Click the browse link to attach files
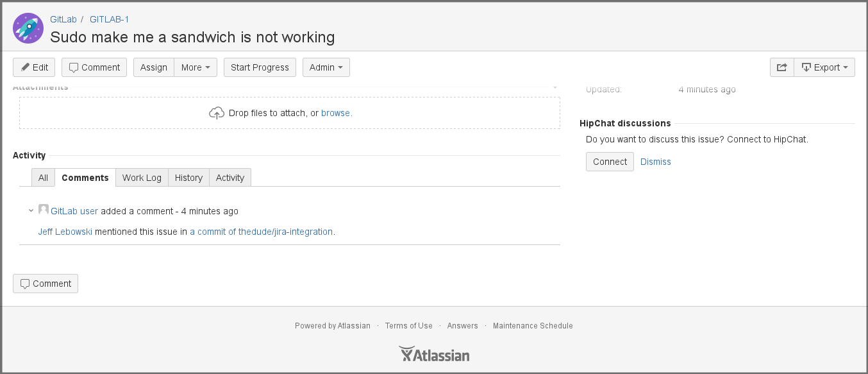This screenshot has width=868, height=374. pos(336,112)
